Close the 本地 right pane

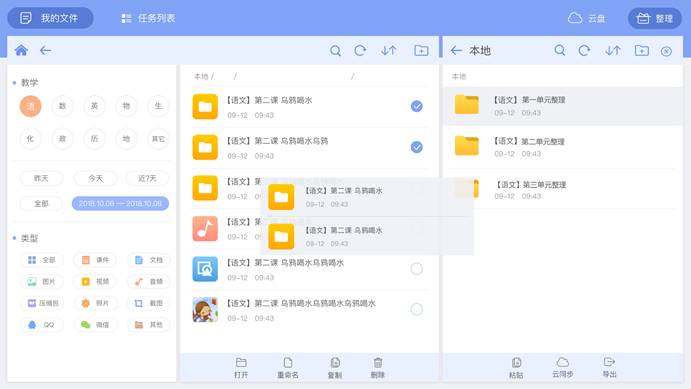click(666, 52)
